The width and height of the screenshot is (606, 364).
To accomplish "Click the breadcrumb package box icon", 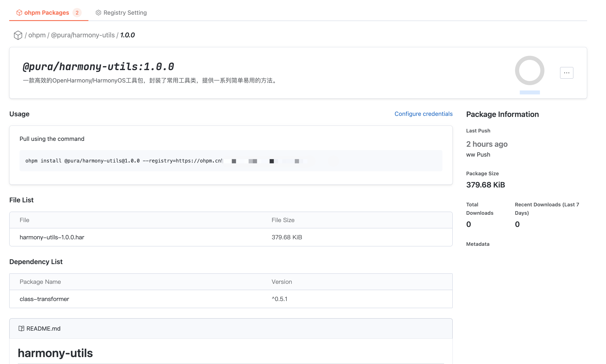I will (18, 35).
